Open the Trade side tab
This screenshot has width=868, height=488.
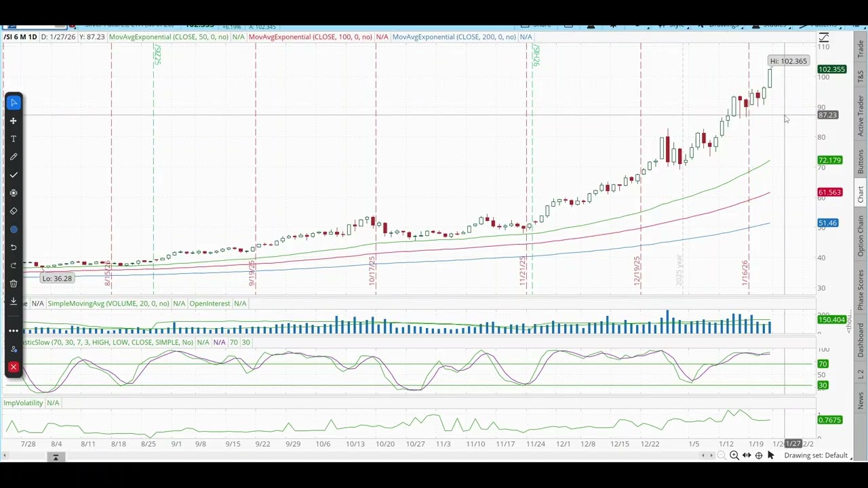tap(861, 48)
